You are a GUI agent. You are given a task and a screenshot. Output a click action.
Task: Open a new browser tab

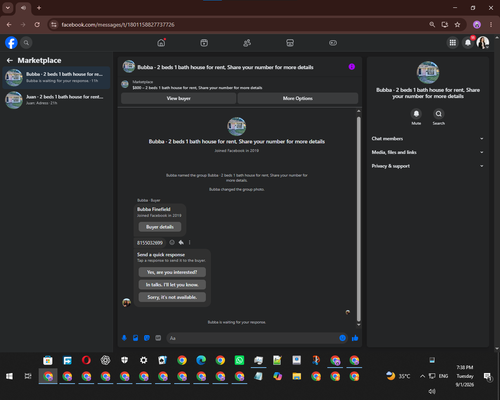(39, 8)
